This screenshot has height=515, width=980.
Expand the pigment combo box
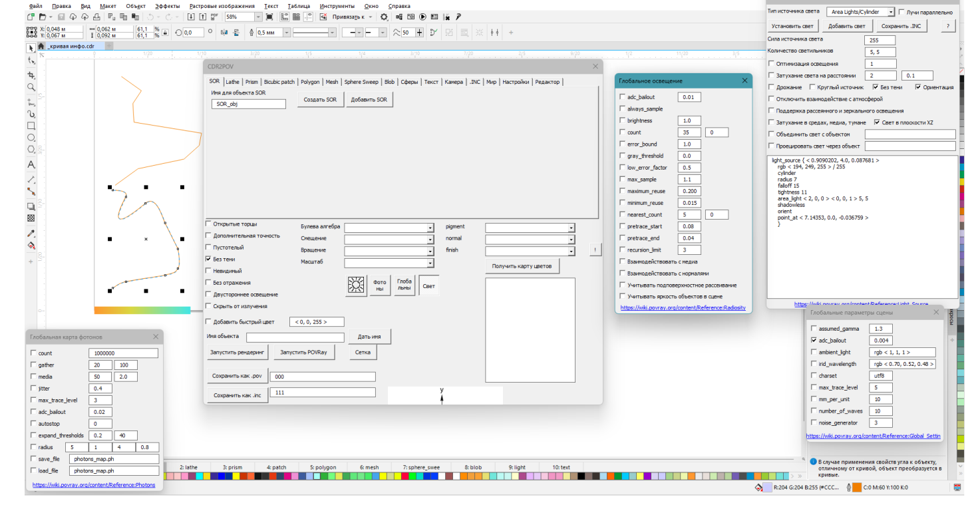[571, 228]
